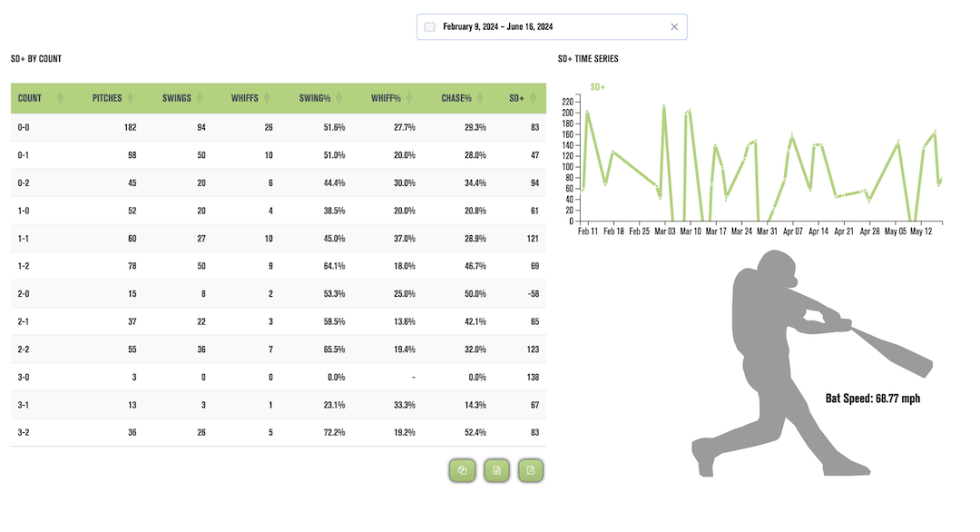Image resolution: width=980 pixels, height=532 pixels.
Task: Copy table data with the copy icon button
Action: [x=462, y=470]
